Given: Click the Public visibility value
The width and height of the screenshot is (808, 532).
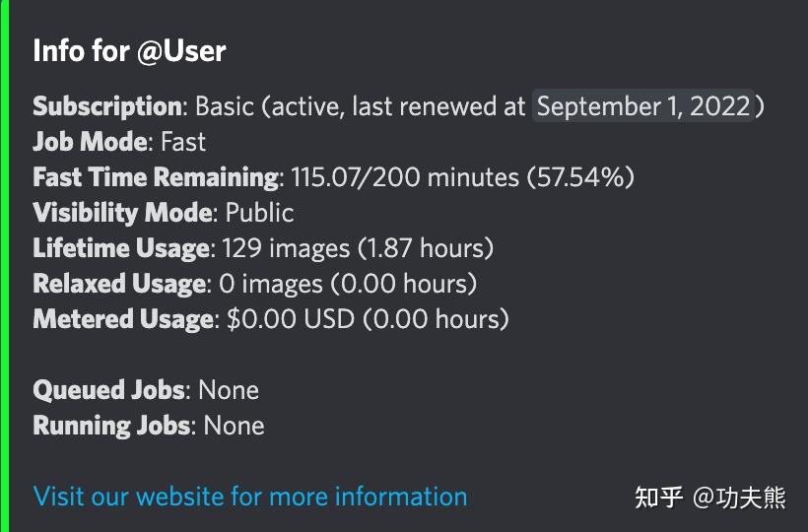Looking at the screenshot, I should (x=259, y=213).
